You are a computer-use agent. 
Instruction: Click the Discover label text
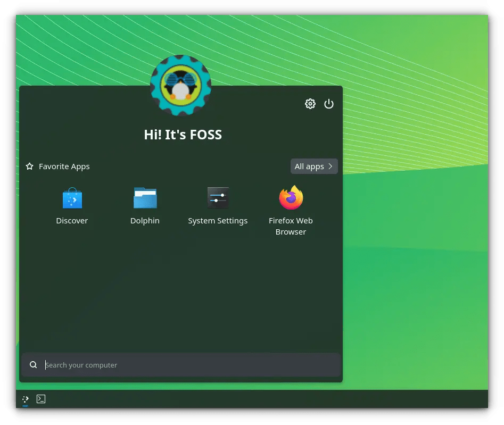pos(72,220)
